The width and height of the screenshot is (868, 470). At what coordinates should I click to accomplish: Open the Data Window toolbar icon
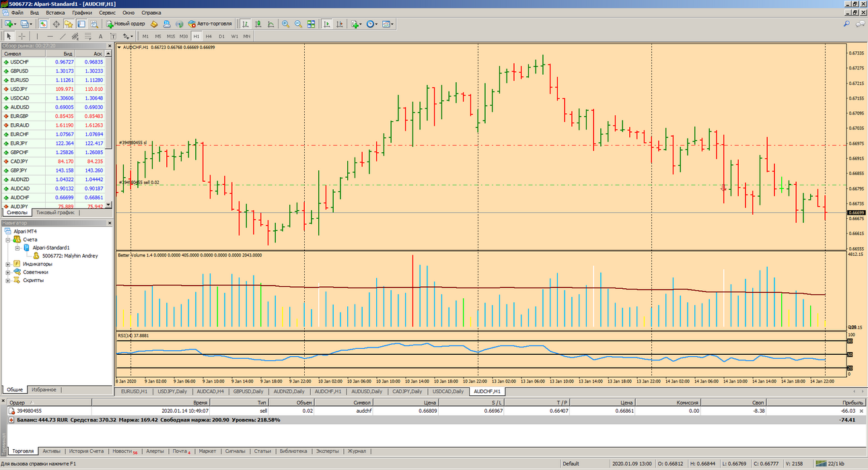[x=57, y=24]
